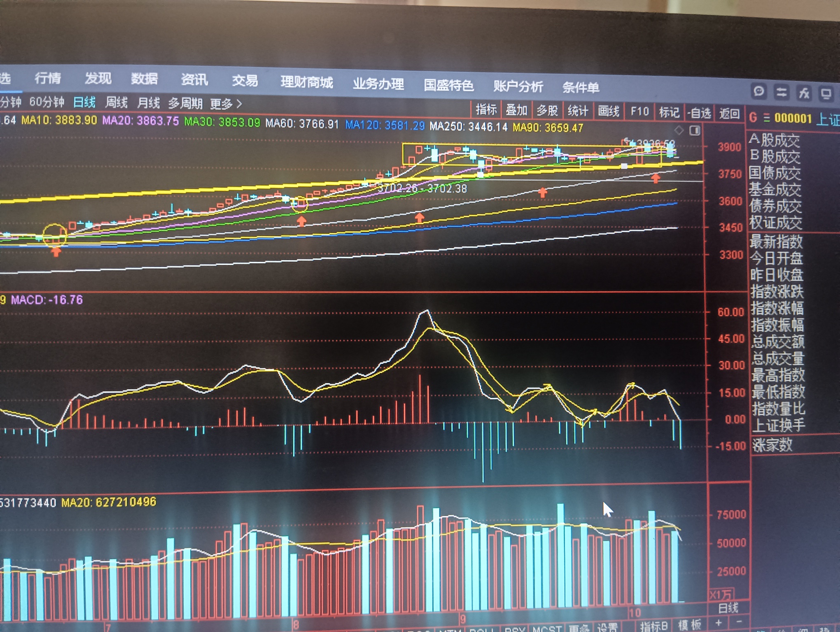Click the X1万 volume unit label

click(x=721, y=595)
